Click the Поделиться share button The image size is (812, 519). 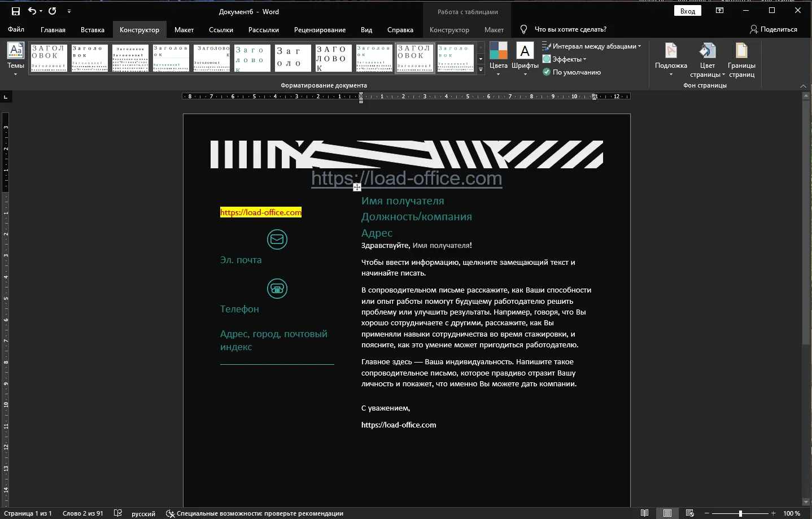773,29
